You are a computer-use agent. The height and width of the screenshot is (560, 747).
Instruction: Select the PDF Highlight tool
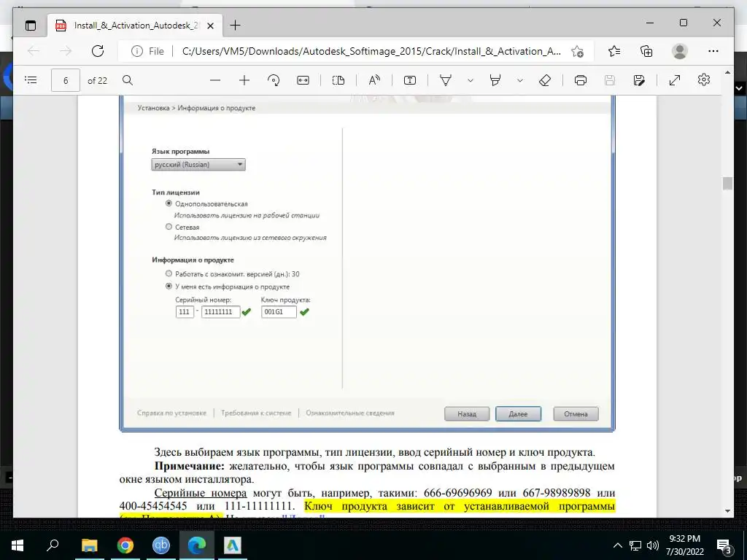(x=495, y=80)
